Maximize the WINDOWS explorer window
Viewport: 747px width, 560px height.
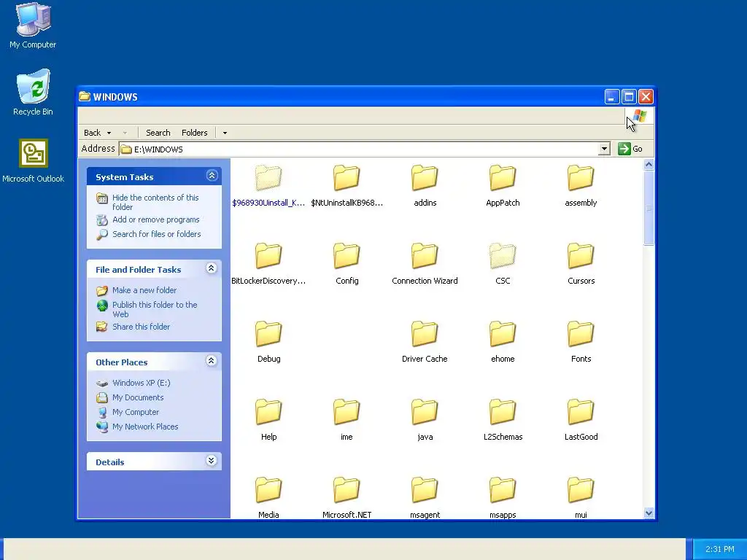point(629,97)
